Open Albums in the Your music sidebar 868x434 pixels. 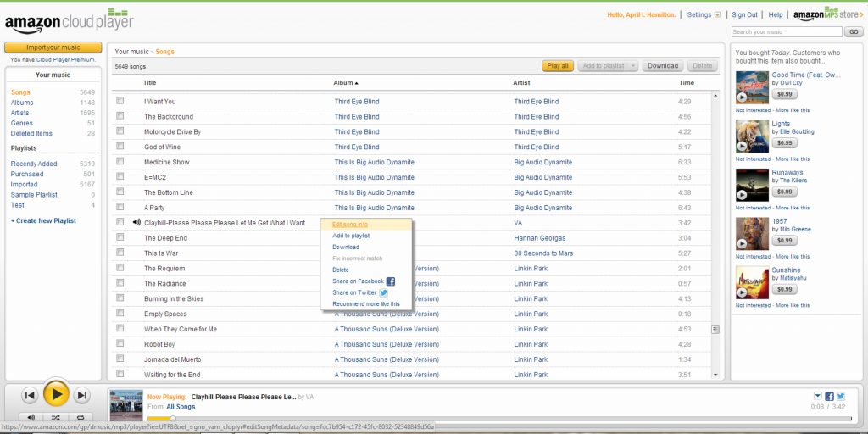tap(22, 103)
